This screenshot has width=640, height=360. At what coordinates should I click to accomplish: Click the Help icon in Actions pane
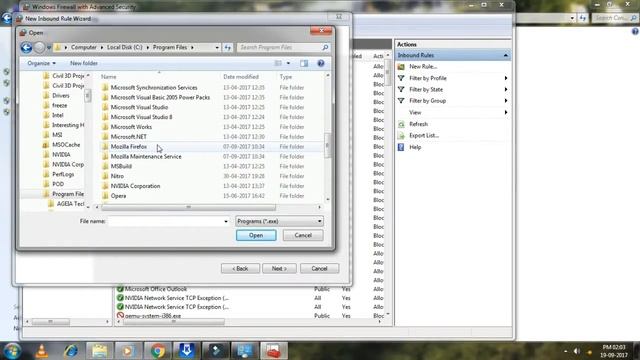[x=401, y=147]
